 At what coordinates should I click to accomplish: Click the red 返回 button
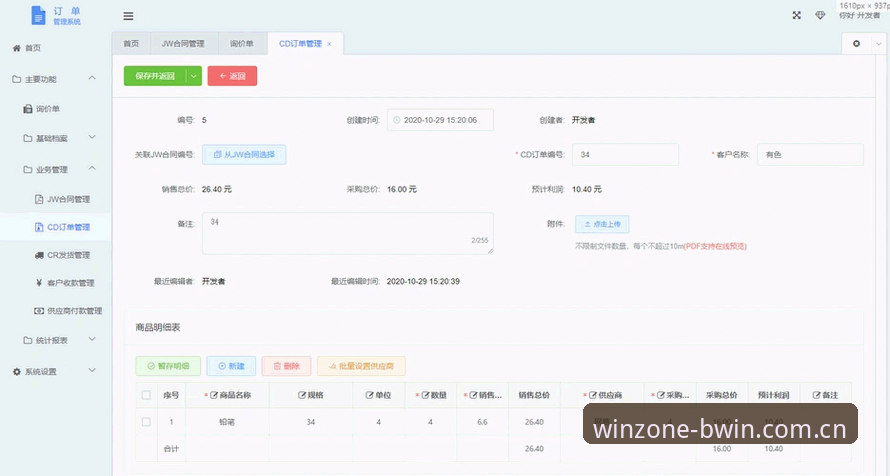click(232, 76)
